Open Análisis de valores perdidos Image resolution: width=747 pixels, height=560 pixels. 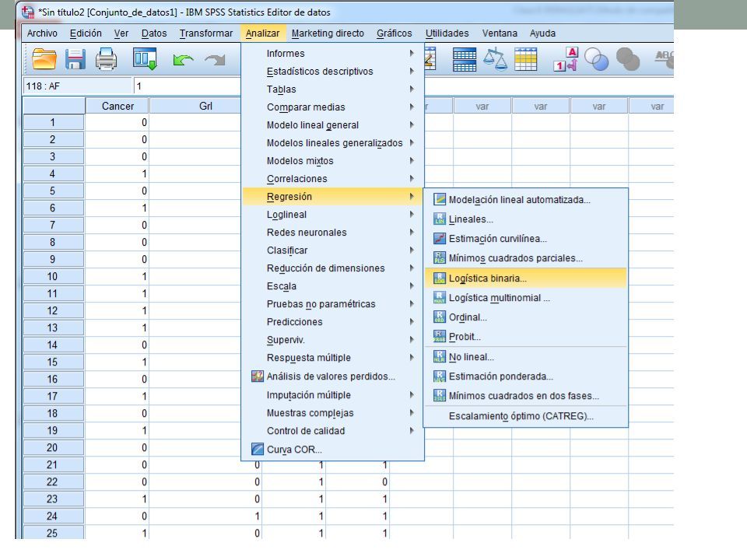[332, 376]
